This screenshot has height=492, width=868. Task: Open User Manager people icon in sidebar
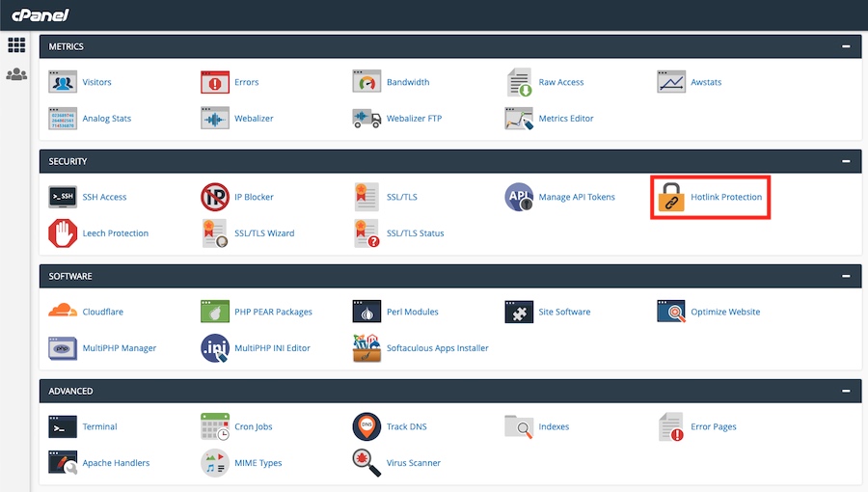click(x=16, y=73)
